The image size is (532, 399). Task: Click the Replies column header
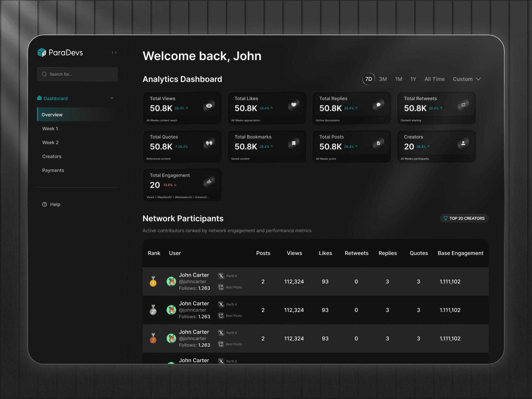pos(388,253)
